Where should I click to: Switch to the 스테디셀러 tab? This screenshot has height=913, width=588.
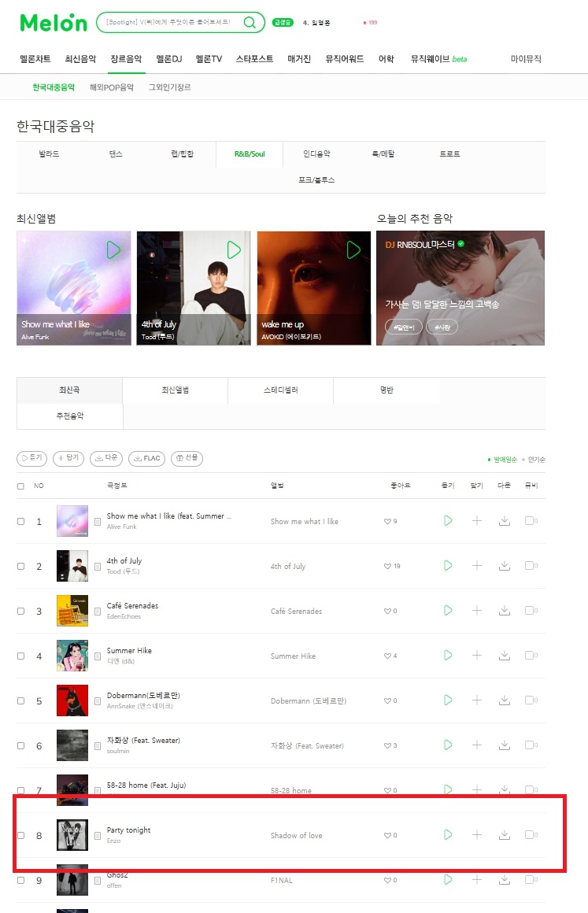280,390
